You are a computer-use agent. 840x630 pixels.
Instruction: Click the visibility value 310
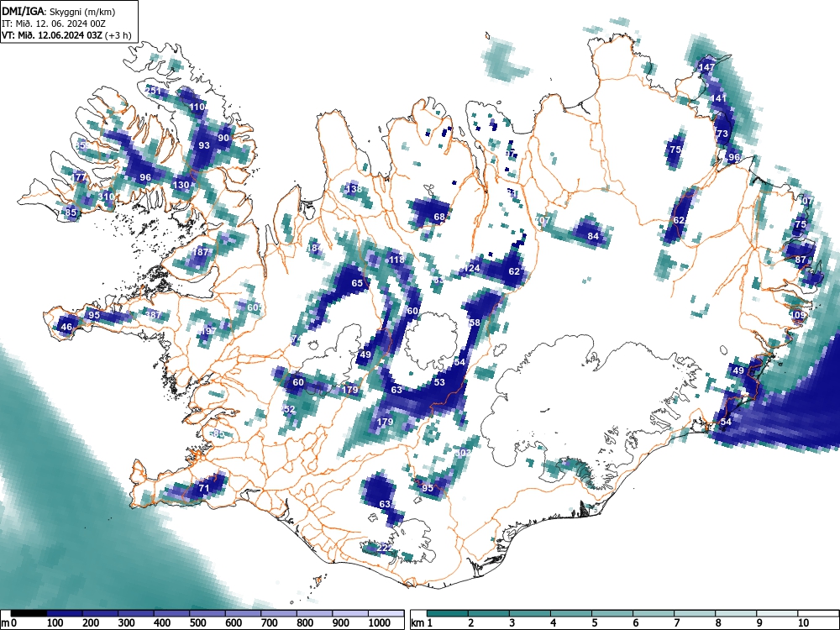106,197
